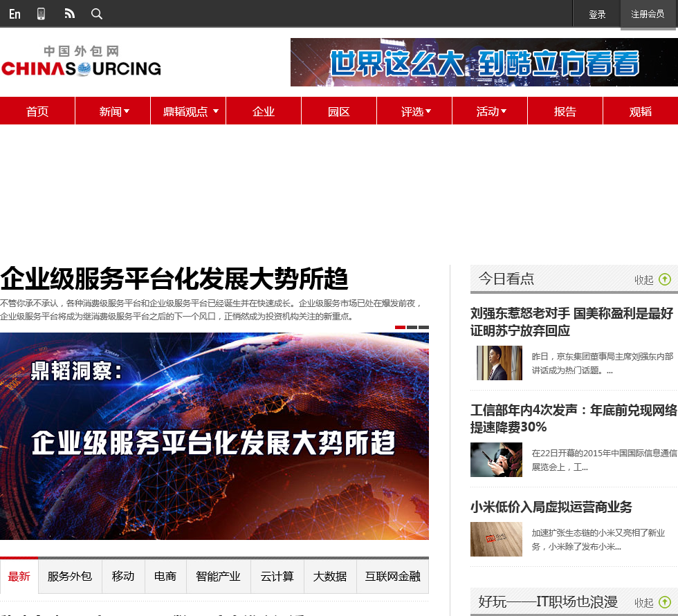The image size is (678, 616).
Task: Click the 今日看点 section title
Action: coord(506,279)
